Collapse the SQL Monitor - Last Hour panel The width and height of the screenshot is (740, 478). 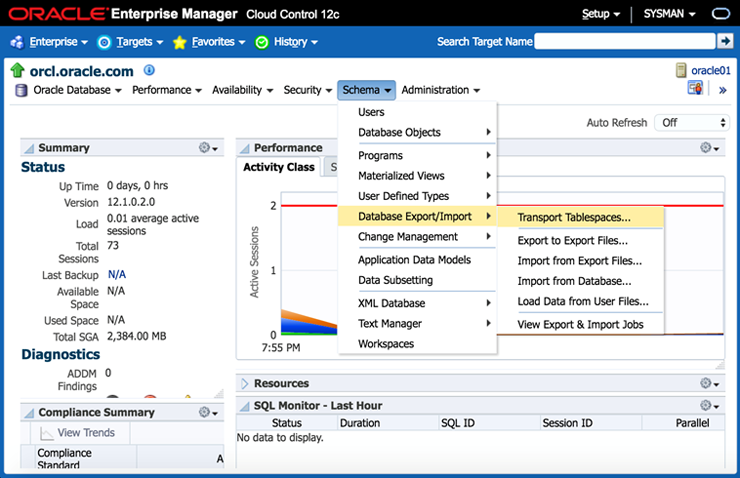245,405
